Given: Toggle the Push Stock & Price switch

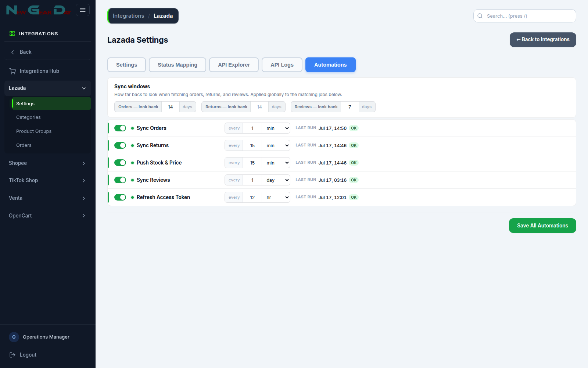Looking at the screenshot, I should 120,163.
